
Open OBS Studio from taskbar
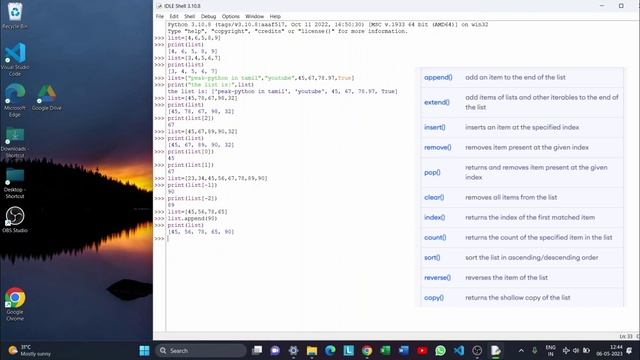coord(477,351)
